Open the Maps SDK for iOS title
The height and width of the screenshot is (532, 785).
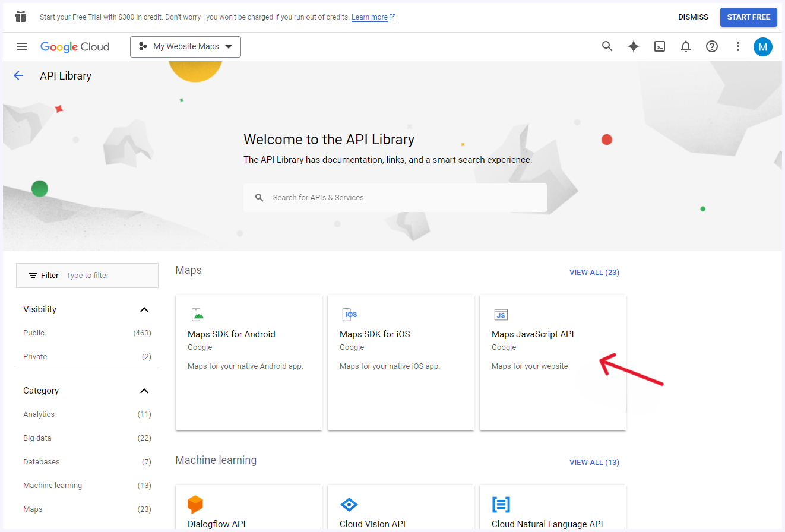[x=375, y=334]
